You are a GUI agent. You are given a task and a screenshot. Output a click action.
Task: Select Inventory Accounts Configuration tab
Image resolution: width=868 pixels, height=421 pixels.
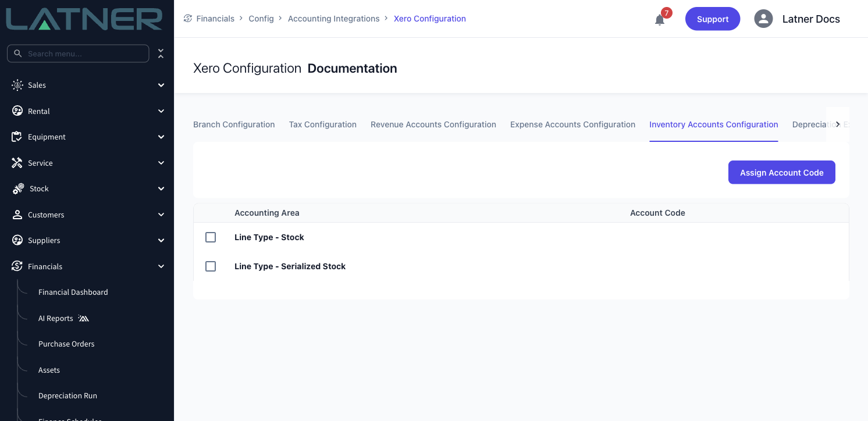[714, 124]
